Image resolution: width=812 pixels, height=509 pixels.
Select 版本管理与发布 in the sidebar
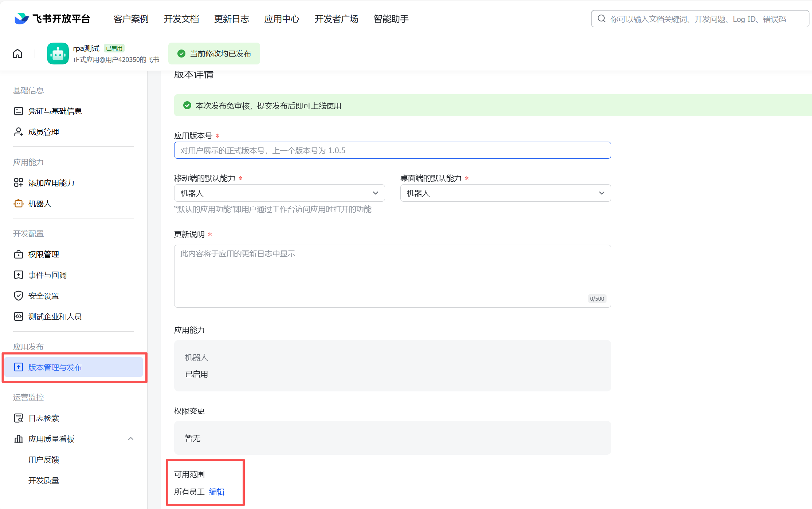55,367
